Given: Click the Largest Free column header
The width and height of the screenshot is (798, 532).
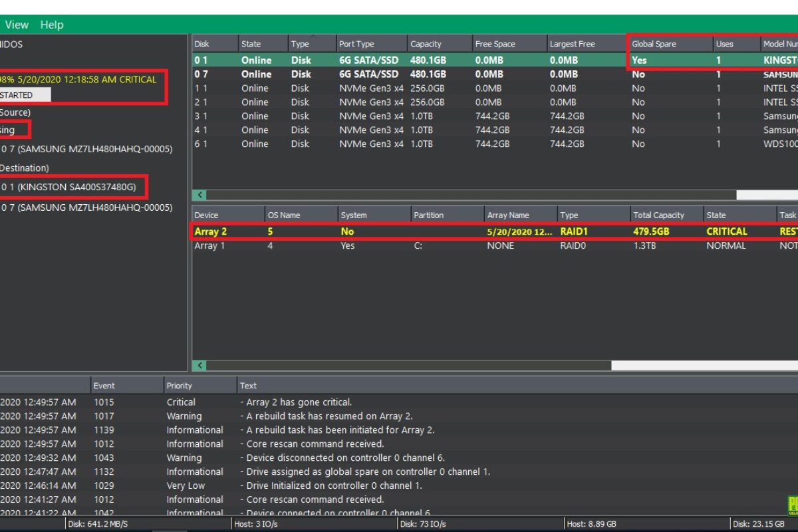Looking at the screenshot, I should (586, 44).
